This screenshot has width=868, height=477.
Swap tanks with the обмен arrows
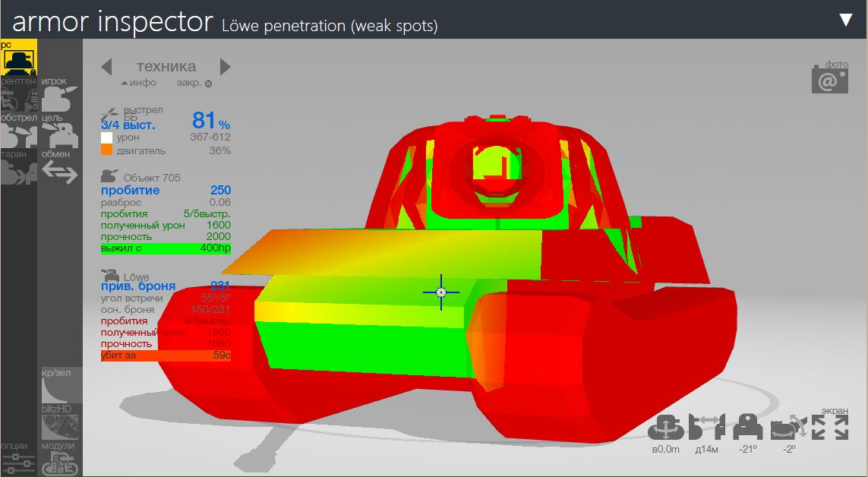(59, 172)
